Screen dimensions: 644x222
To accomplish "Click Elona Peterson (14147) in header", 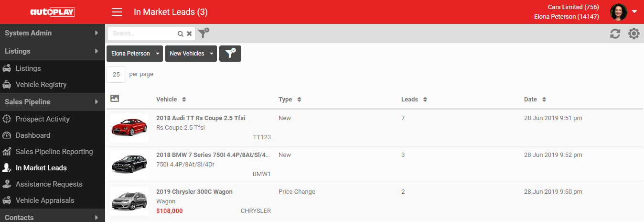I will point(567,17).
